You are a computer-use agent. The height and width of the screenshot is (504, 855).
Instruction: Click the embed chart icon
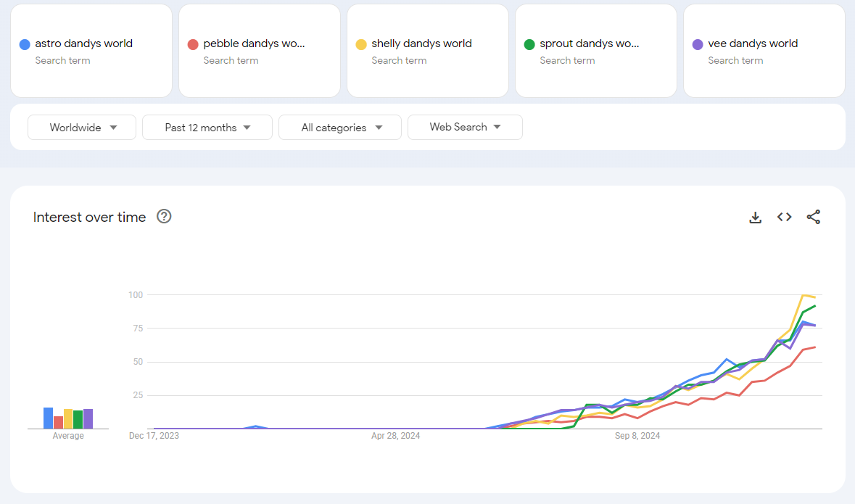click(x=784, y=217)
